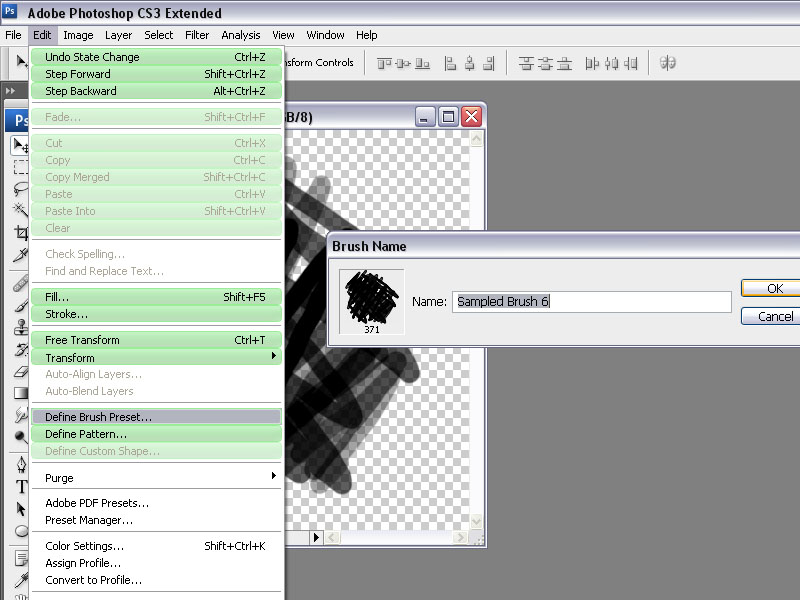Collapse the toolbox using double-arrow
This screenshot has height=600, width=800.
pos(11,91)
